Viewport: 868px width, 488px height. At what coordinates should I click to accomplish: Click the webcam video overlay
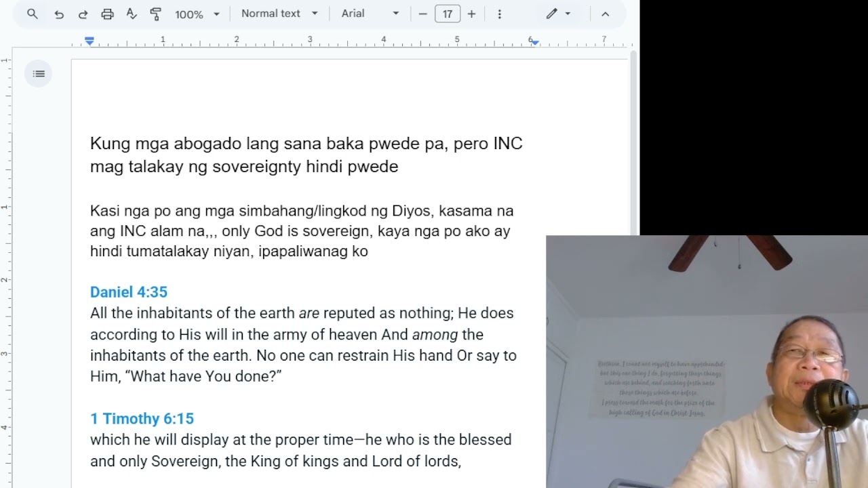tap(707, 362)
